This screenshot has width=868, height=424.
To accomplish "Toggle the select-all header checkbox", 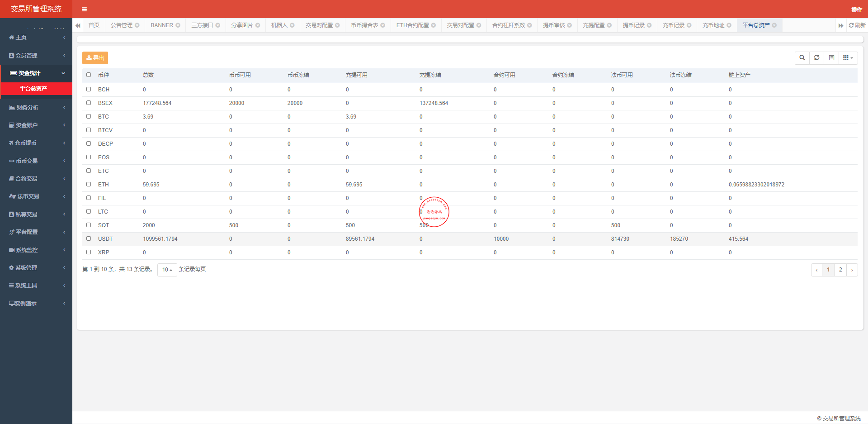I will coord(89,75).
